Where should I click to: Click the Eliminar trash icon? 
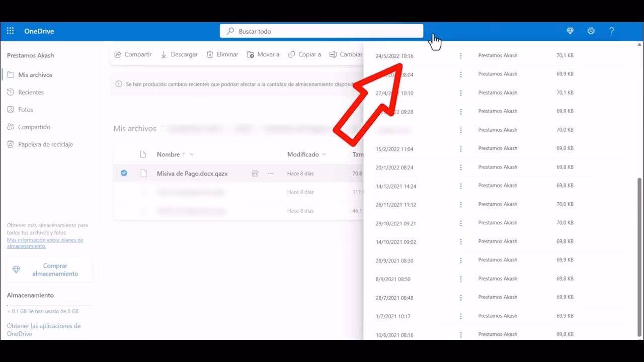210,54
